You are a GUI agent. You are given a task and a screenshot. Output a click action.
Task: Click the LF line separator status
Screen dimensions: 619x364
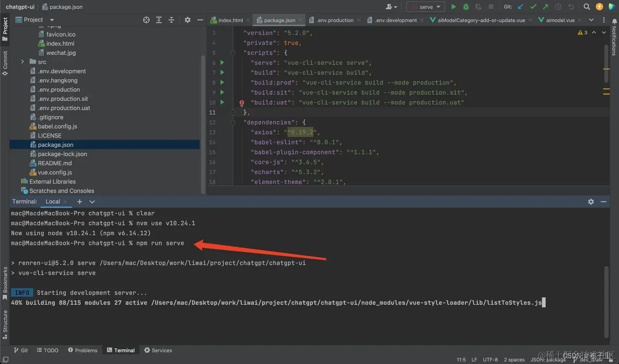(474, 360)
